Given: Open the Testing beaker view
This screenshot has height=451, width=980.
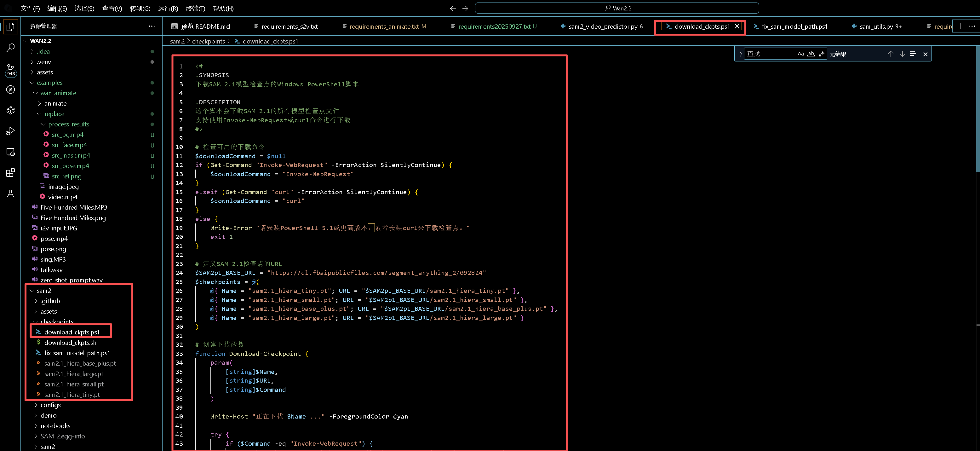Looking at the screenshot, I should [x=10, y=193].
